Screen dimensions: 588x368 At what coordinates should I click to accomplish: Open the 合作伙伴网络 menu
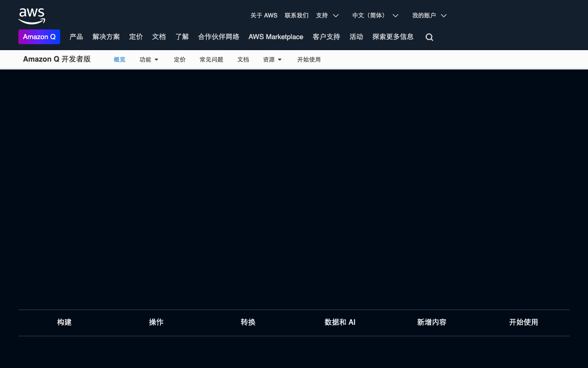[x=219, y=37]
